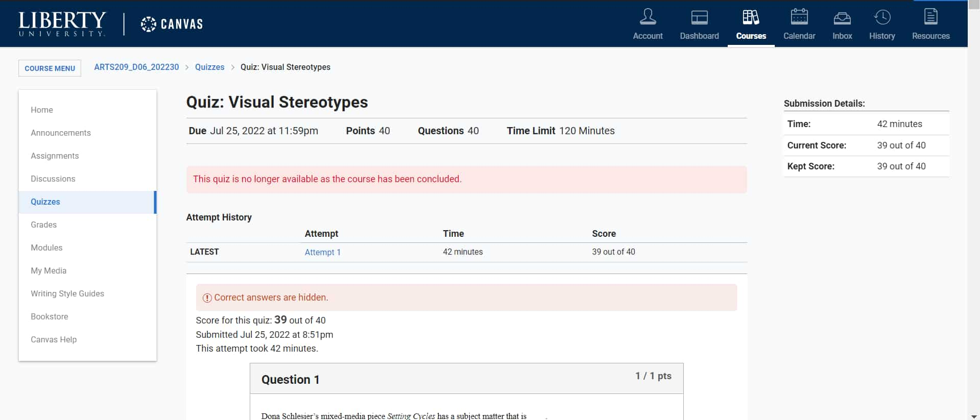Click the 'Time: 42 minutes' submission detail value
The image size is (980, 420).
coord(899,124)
